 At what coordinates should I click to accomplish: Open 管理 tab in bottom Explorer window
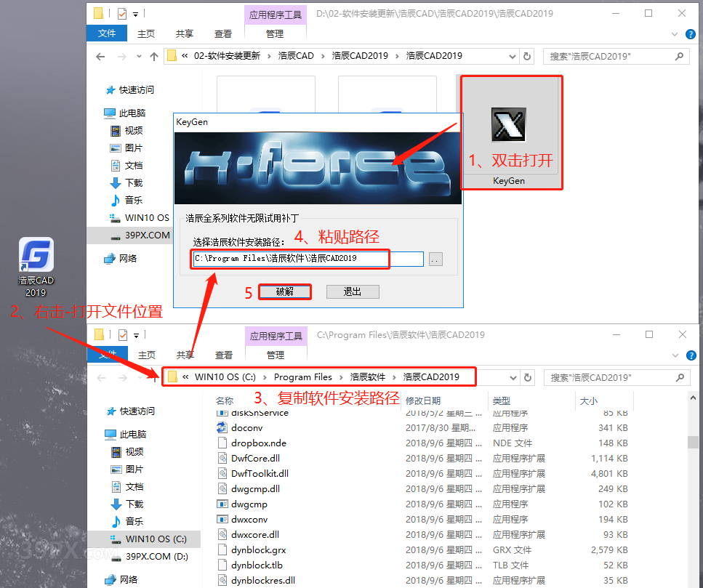tap(276, 355)
